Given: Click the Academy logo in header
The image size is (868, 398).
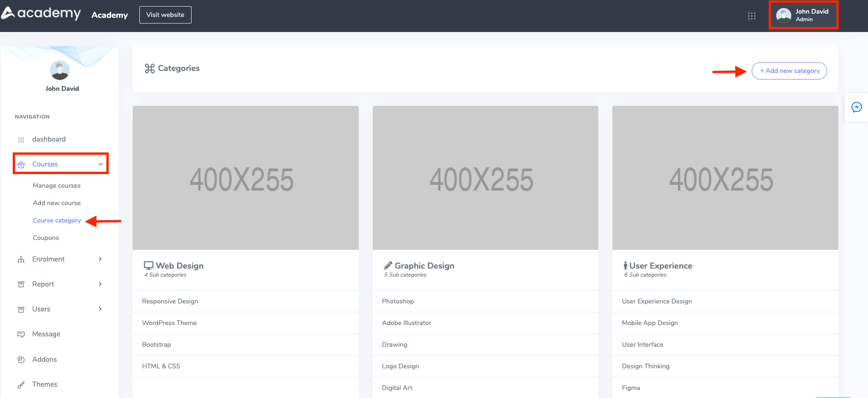Looking at the screenshot, I should (x=41, y=14).
